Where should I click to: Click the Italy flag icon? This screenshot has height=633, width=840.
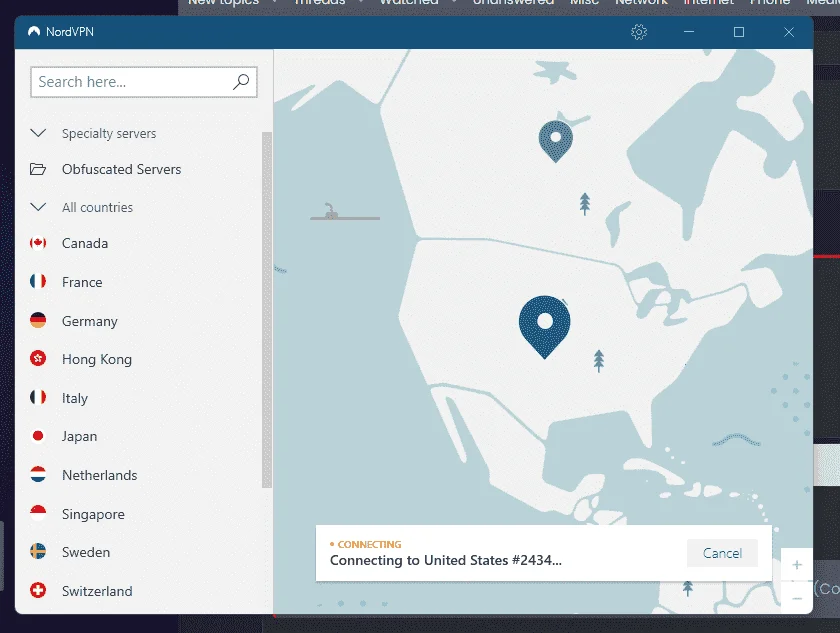point(38,397)
